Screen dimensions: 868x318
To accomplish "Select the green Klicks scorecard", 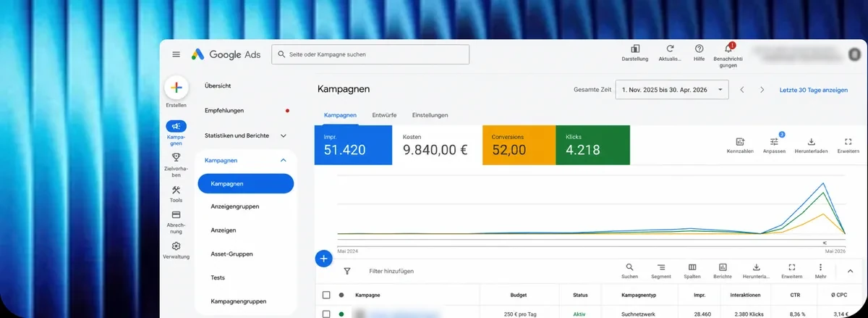I will (593, 145).
